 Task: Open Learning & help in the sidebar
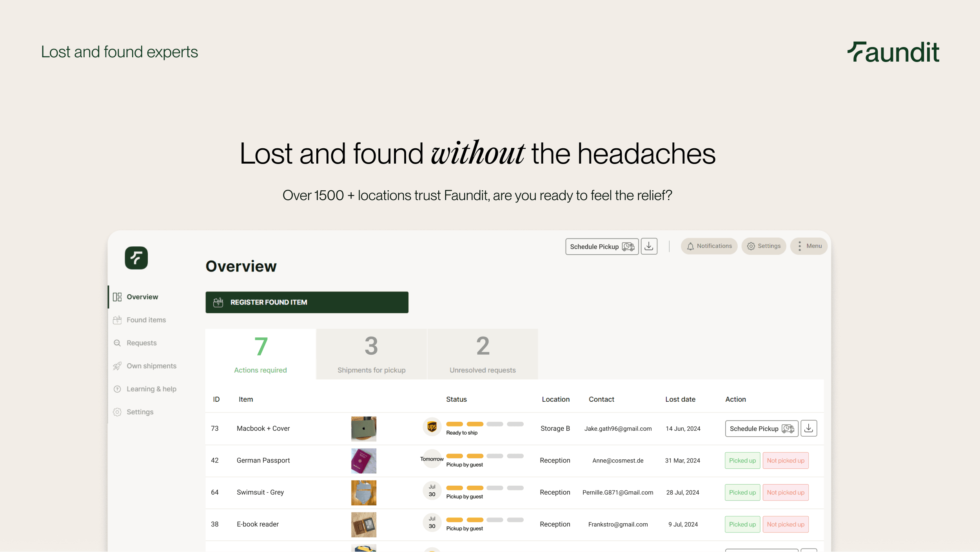151,389
